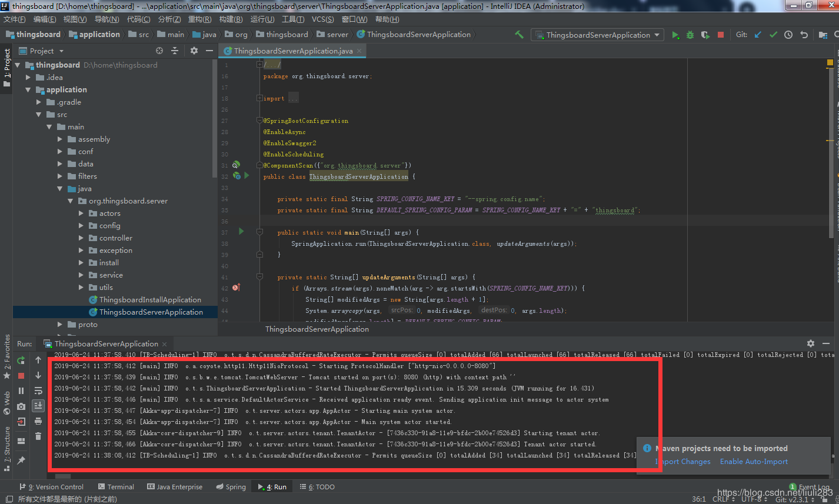Open the 6: TODO tab
The height and width of the screenshot is (504, 839).
point(317,487)
